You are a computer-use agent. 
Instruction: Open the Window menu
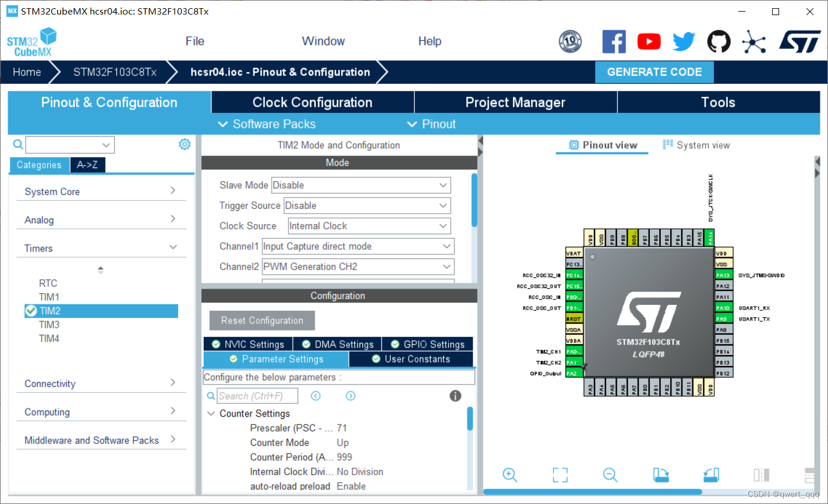(x=323, y=41)
